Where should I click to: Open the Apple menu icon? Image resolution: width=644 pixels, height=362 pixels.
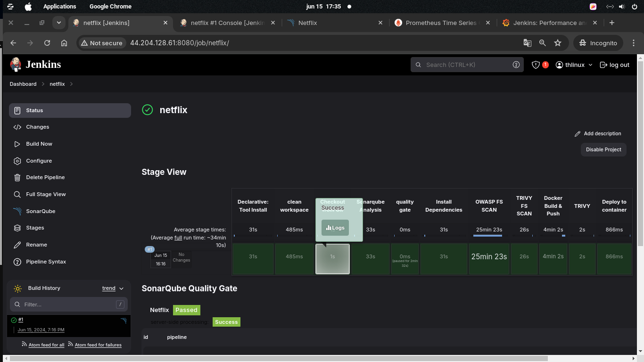point(28,7)
